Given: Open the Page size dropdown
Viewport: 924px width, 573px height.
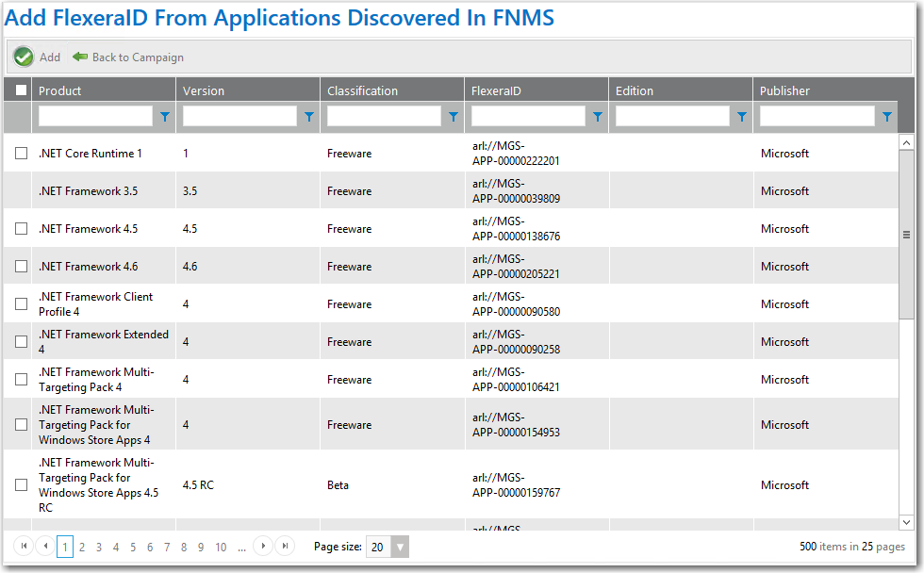Looking at the screenshot, I should coord(400,547).
